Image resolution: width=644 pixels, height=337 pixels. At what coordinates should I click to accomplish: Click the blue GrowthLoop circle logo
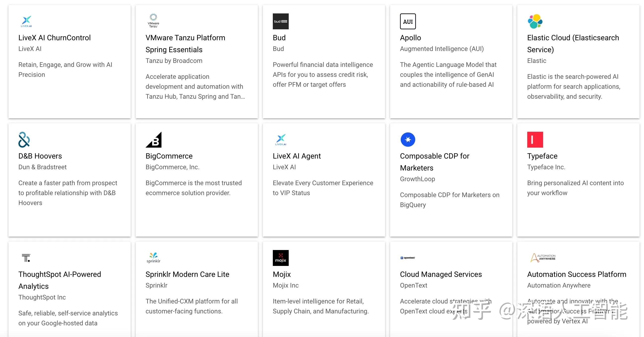(x=408, y=139)
